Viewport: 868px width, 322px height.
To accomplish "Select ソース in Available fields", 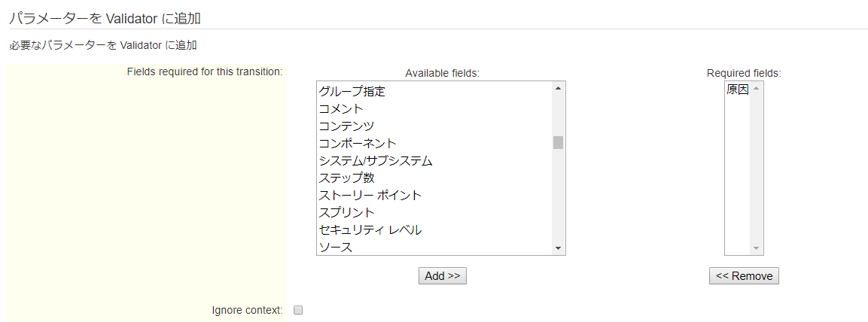I will (x=434, y=248).
